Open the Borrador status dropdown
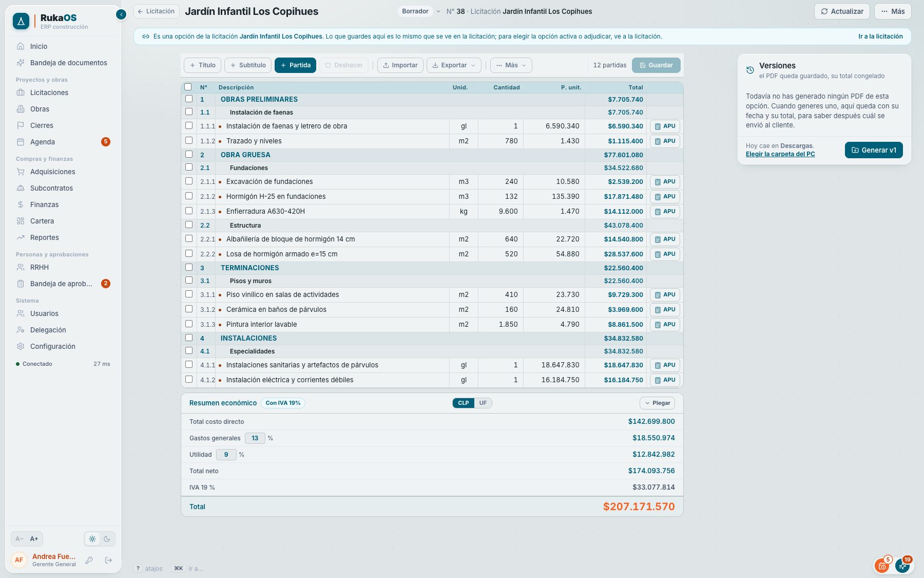Image resolution: width=924 pixels, height=578 pixels. point(420,11)
